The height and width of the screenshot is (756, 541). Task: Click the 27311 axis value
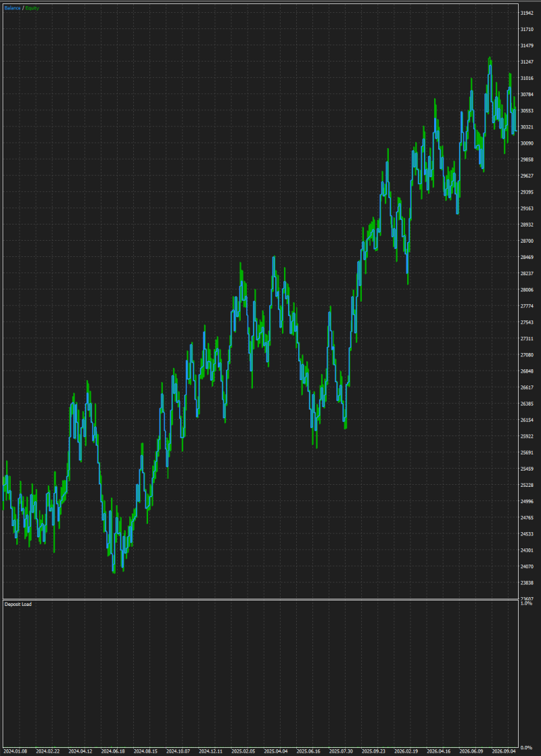pos(527,339)
